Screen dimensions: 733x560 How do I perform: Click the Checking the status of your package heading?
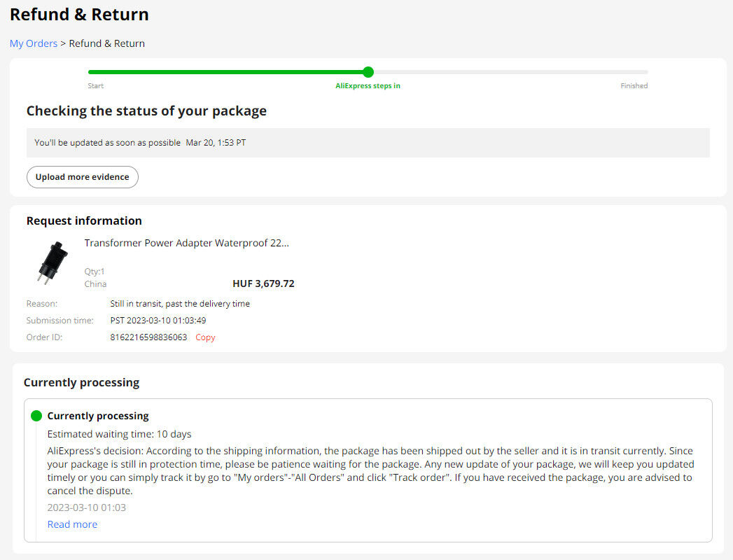(146, 111)
